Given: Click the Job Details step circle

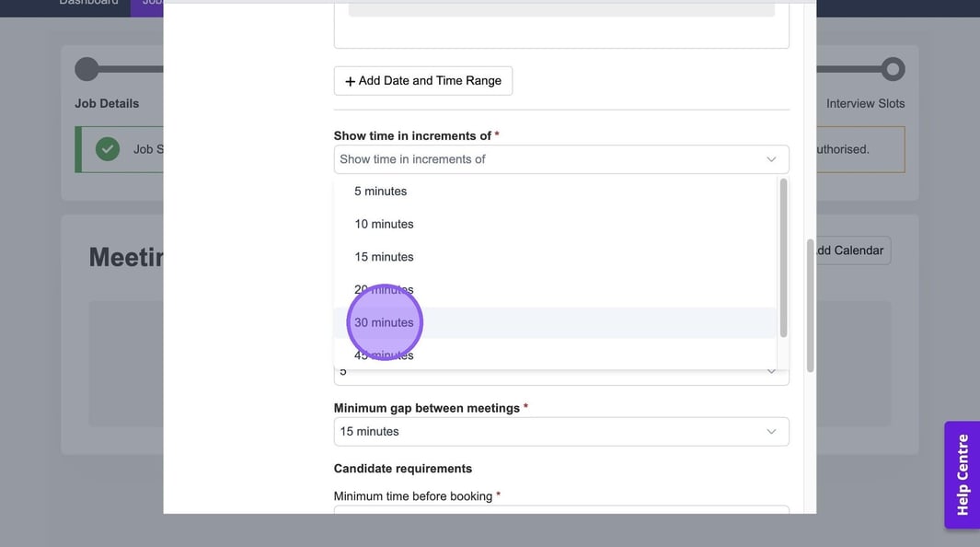Looking at the screenshot, I should point(86,69).
